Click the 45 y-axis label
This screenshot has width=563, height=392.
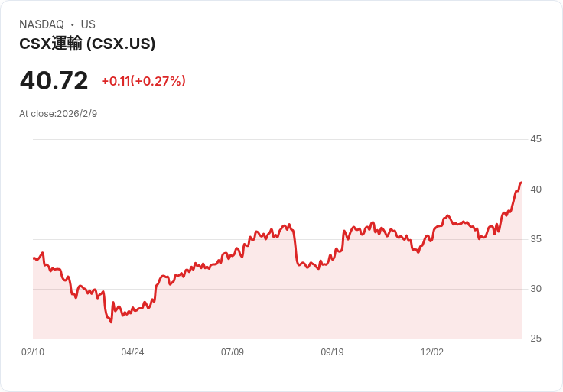535,139
